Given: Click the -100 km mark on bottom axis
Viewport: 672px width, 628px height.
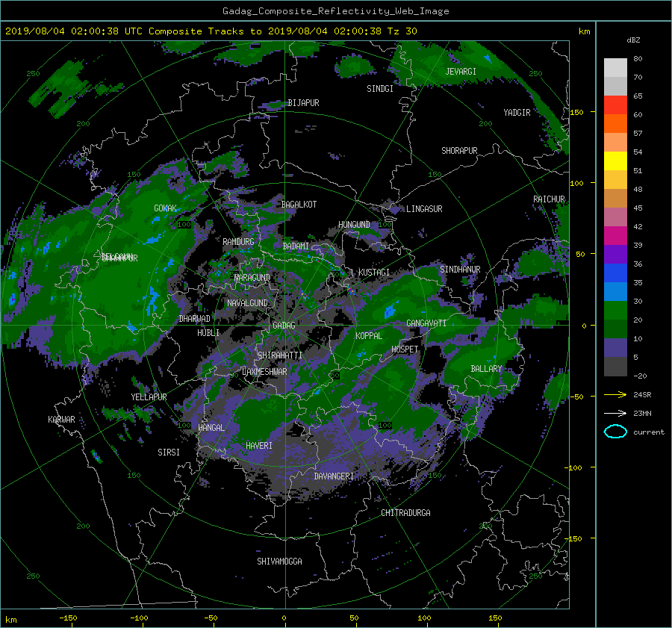Looking at the screenshot, I should click(139, 618).
